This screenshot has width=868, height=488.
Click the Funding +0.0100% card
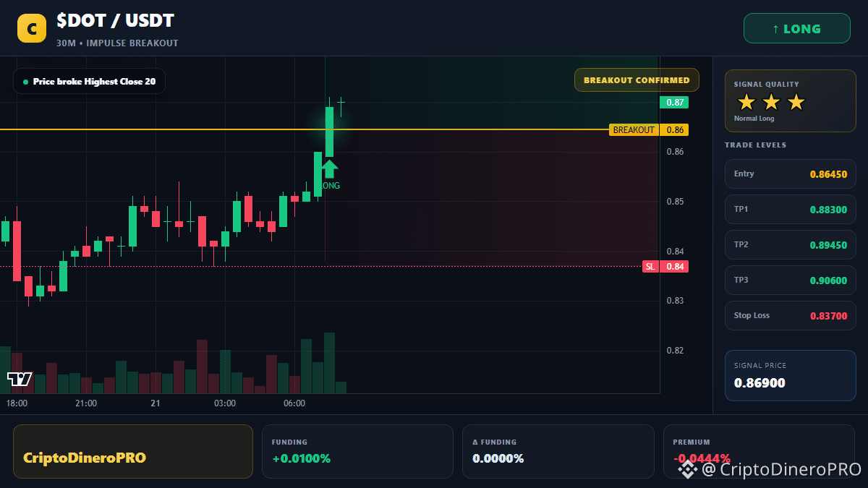(357, 451)
